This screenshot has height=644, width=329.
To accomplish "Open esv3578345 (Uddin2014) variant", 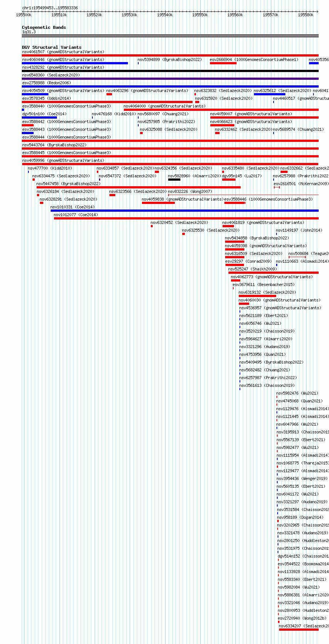I will tap(47, 98).
